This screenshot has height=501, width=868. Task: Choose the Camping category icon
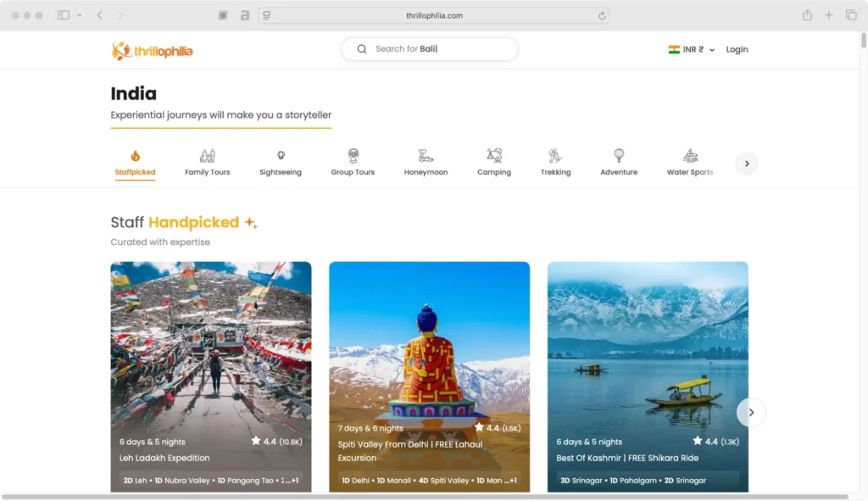(494, 157)
